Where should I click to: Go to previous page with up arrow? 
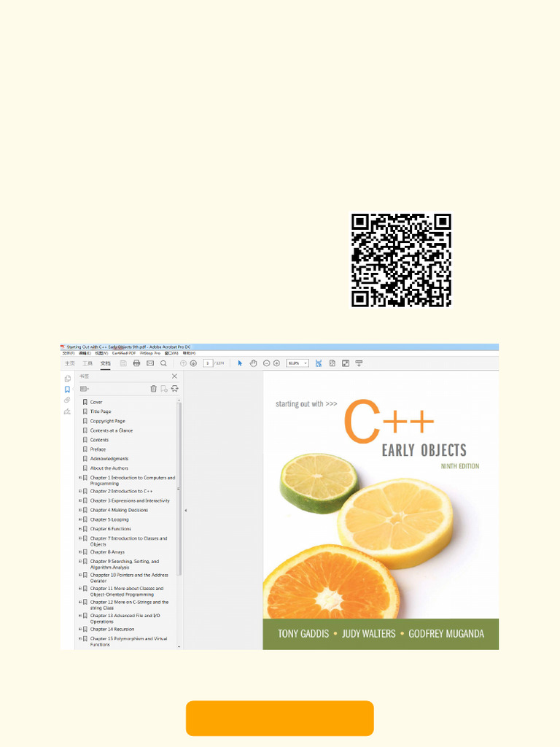[x=183, y=363]
